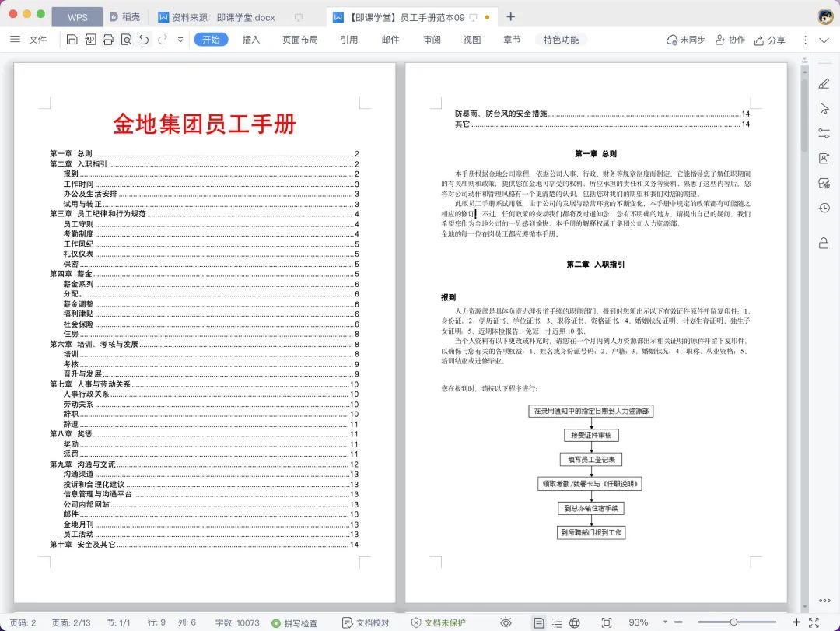Switch to page layout view
This screenshot has height=631, width=840.
539,622
